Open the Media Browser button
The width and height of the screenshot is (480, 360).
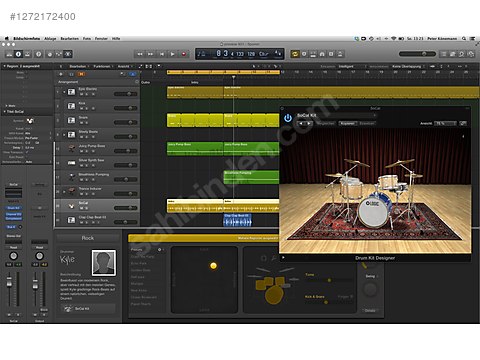point(471,54)
